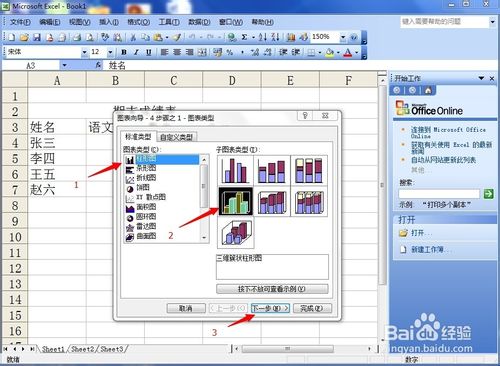Viewport: 500px width, 366px height.
Task: Open the Help question icon in toolbar
Action: coord(354,37)
